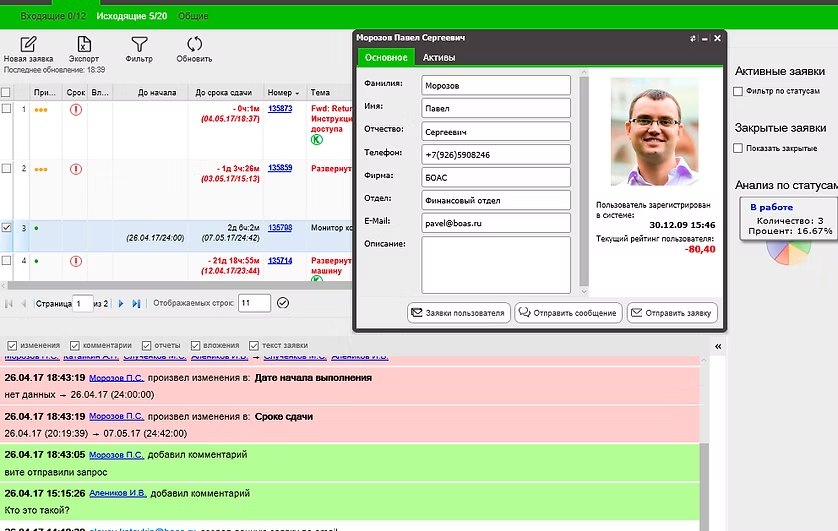Create a new request with Новая заявка
Viewport: 838px width, 531px height.
click(x=28, y=50)
